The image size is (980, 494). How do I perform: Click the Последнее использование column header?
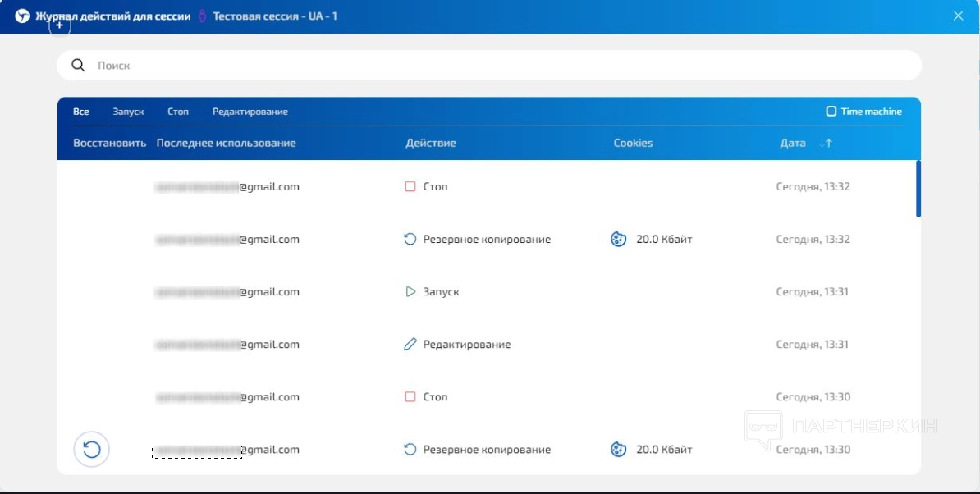[x=227, y=143]
